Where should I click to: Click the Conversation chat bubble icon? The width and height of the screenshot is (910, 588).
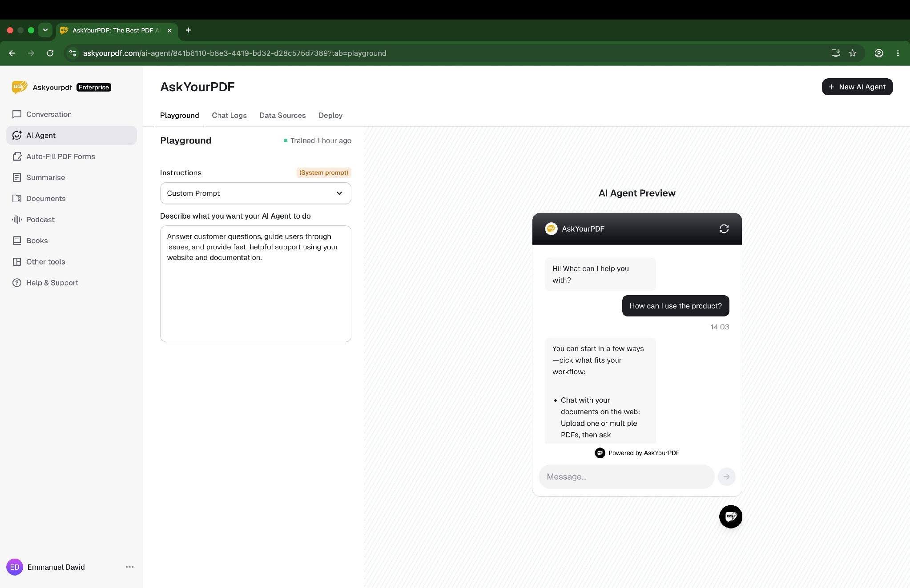17,114
